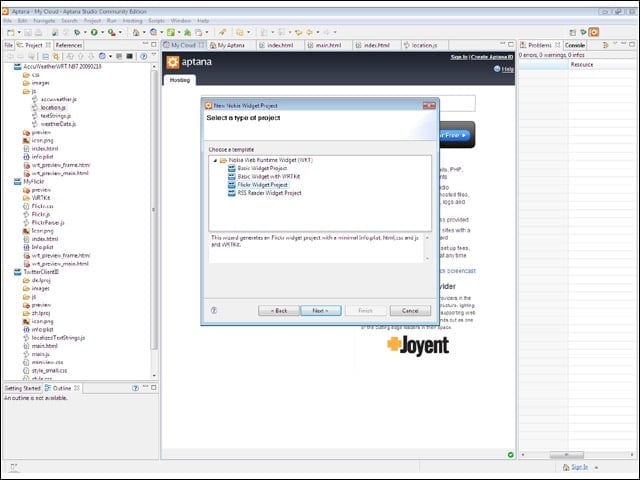The width and height of the screenshot is (640, 480).
Task: Click the green Run toolbar icon
Action: coord(94,32)
